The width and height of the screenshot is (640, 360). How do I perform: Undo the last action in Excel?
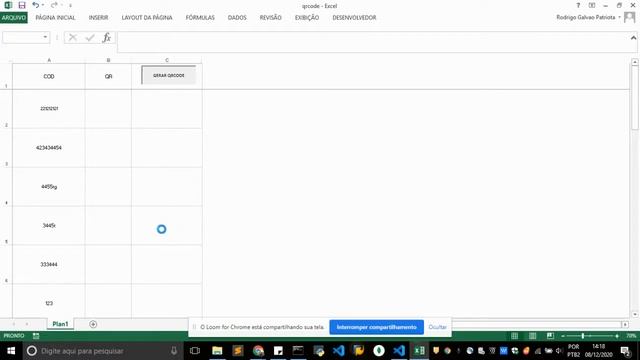pyautogui.click(x=36, y=5)
